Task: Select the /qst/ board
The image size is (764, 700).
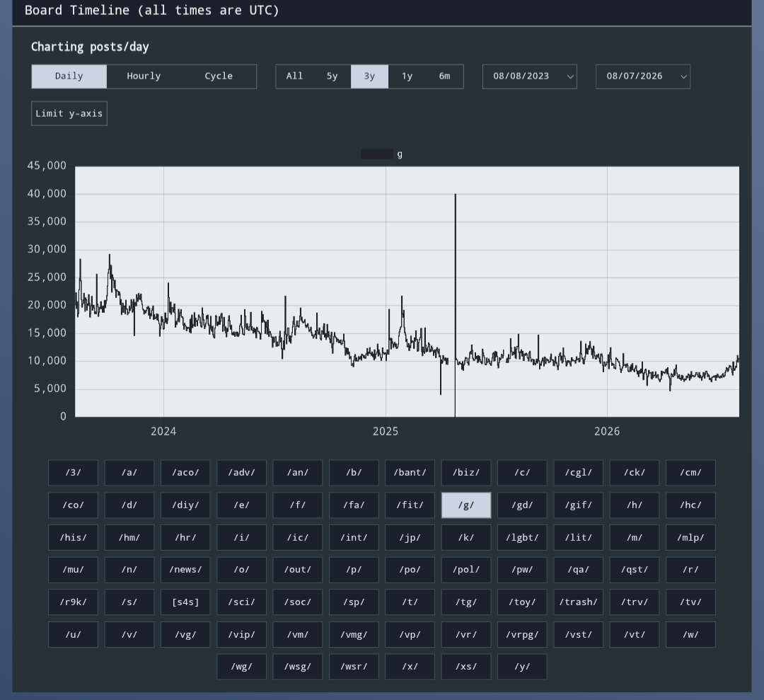Action: pos(635,570)
